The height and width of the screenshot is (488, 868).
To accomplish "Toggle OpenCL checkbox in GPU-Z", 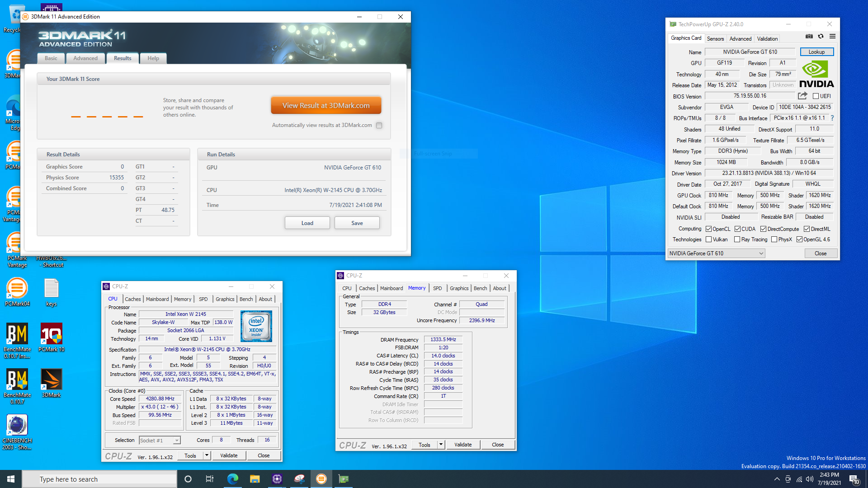I will click(x=708, y=229).
